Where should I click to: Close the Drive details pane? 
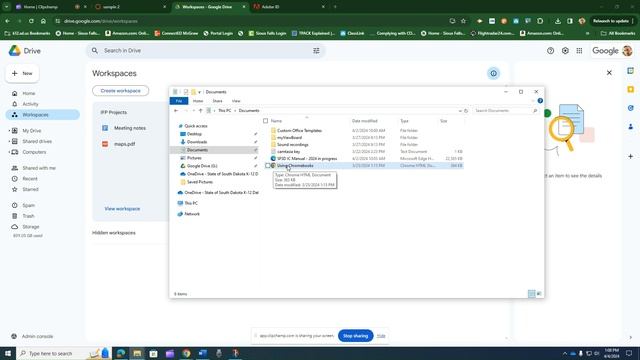pyautogui.click(x=609, y=73)
